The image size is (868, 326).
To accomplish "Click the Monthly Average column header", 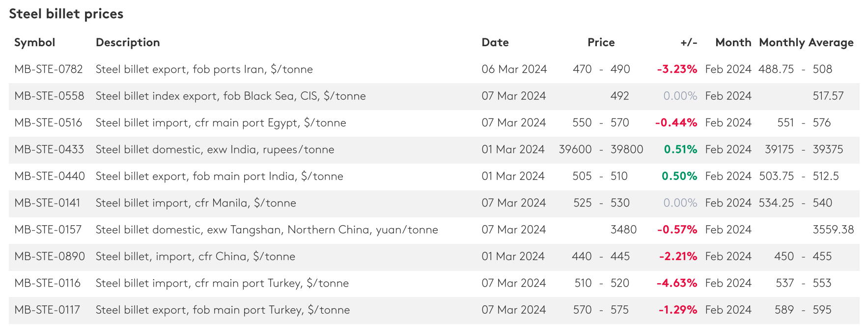I will 806,43.
